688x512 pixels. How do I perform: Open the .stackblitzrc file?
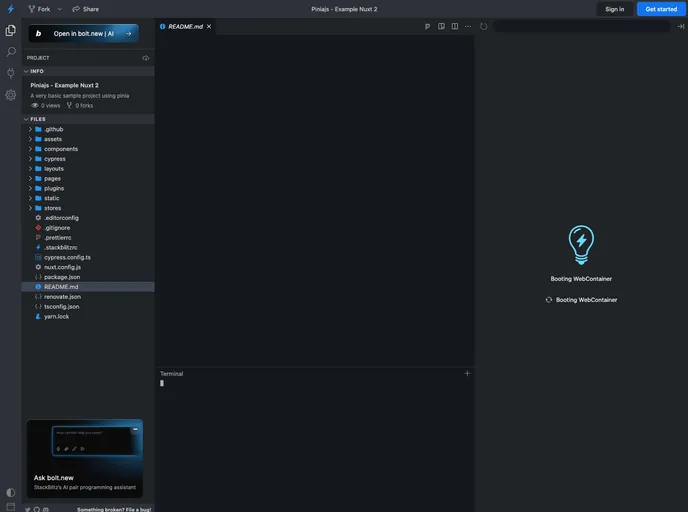click(x=88, y=247)
